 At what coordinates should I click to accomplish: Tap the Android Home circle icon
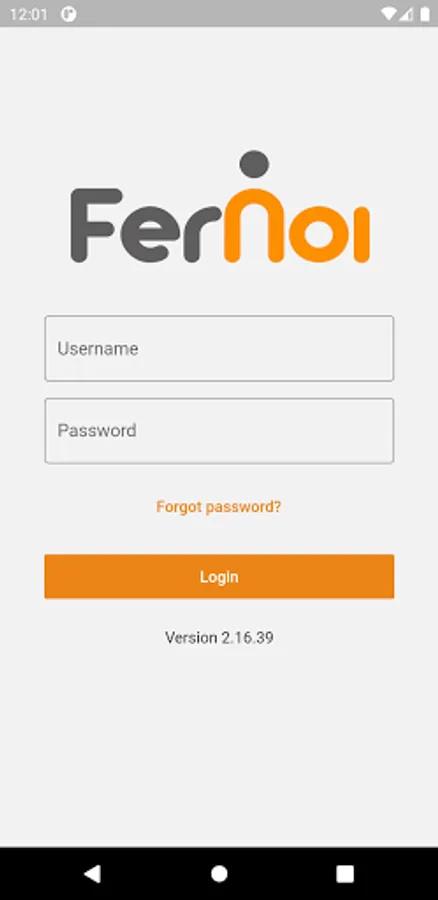[219, 874]
